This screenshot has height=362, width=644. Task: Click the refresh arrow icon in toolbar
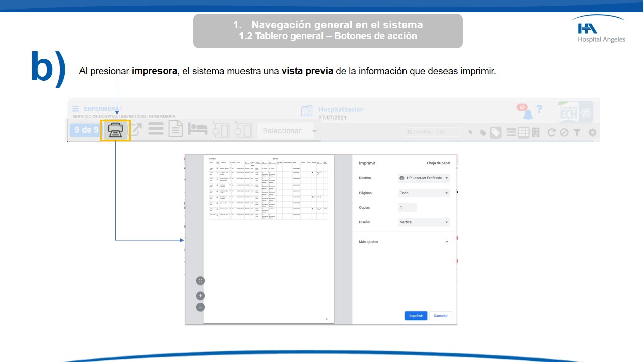551,132
